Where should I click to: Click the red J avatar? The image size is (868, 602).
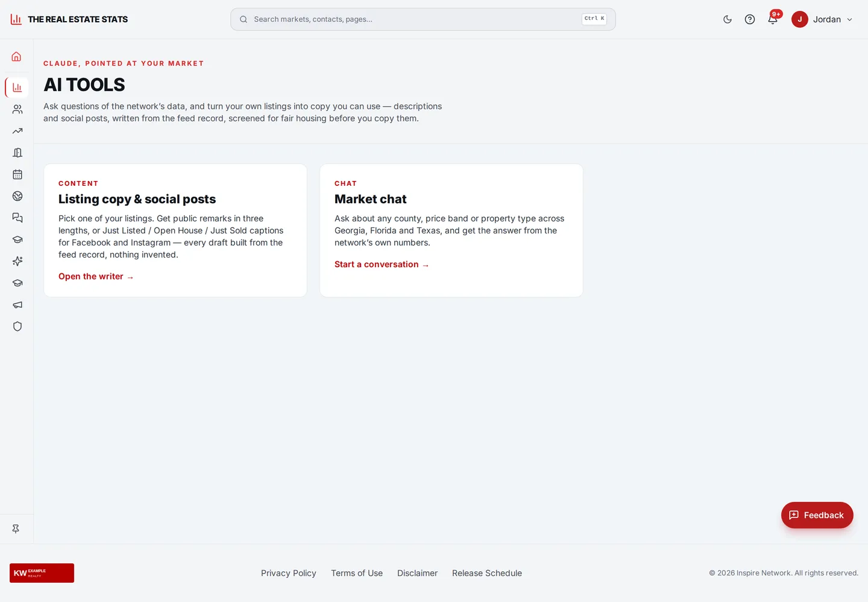pos(800,19)
